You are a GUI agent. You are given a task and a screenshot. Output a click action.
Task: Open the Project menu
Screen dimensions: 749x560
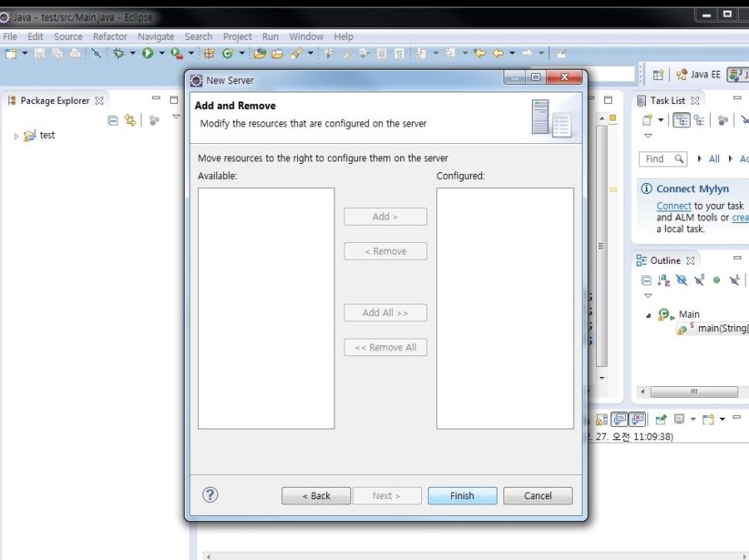tap(237, 37)
